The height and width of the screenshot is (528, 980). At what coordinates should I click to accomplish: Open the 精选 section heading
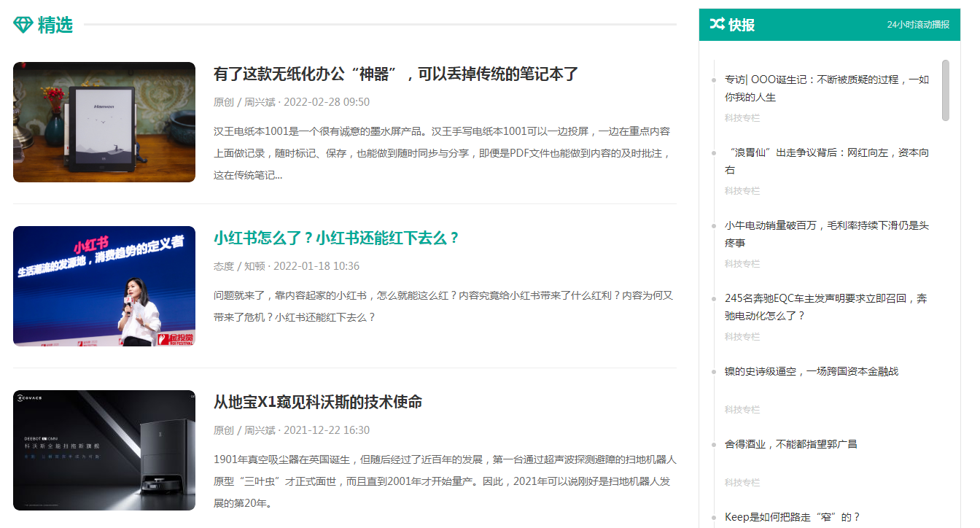[55, 25]
